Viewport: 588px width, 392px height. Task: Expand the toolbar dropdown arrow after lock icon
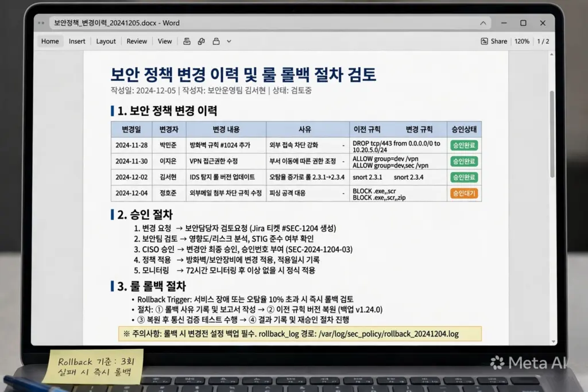[x=229, y=41]
